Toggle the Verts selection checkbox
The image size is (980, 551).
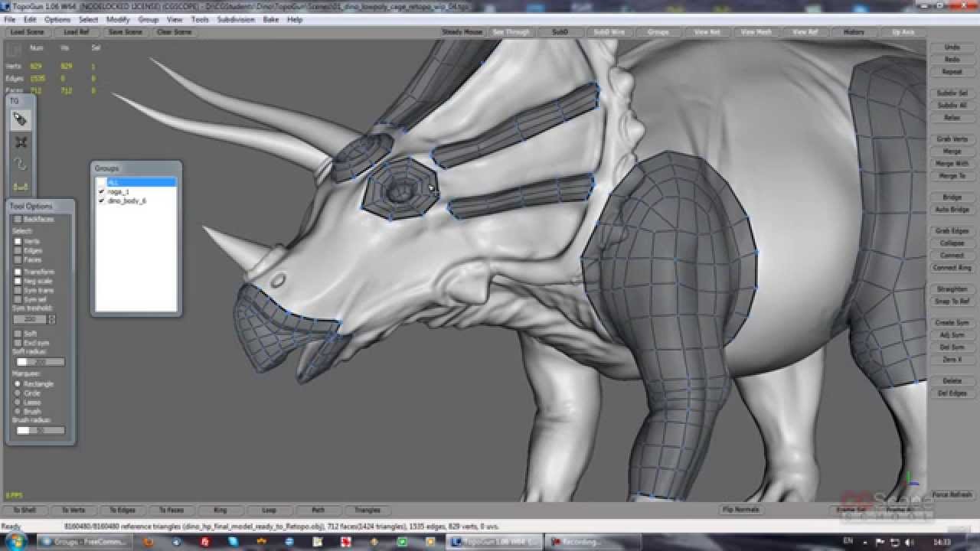(x=18, y=241)
